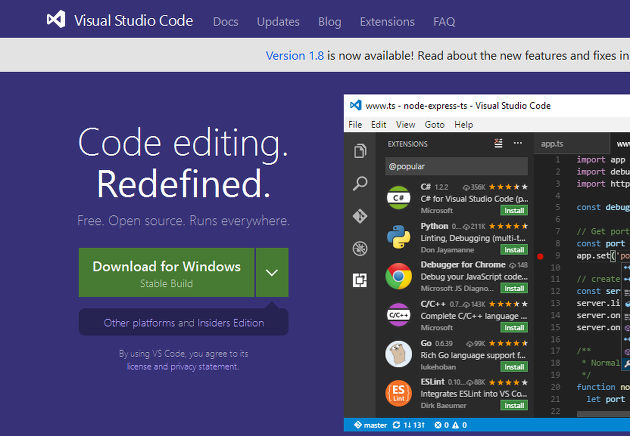Click the Go gopher extension icon
This screenshot has height=436, width=630.
398,354
